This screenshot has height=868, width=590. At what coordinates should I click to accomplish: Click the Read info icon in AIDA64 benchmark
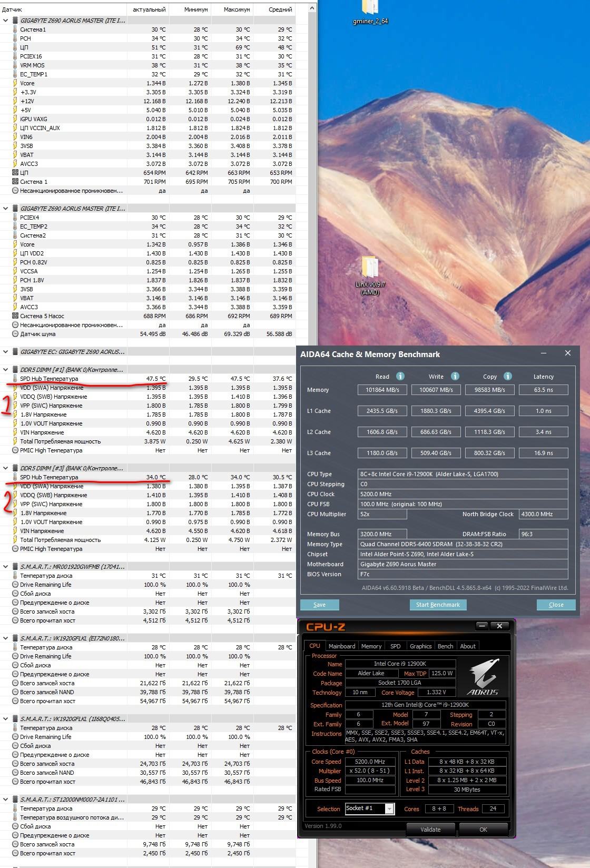400,376
